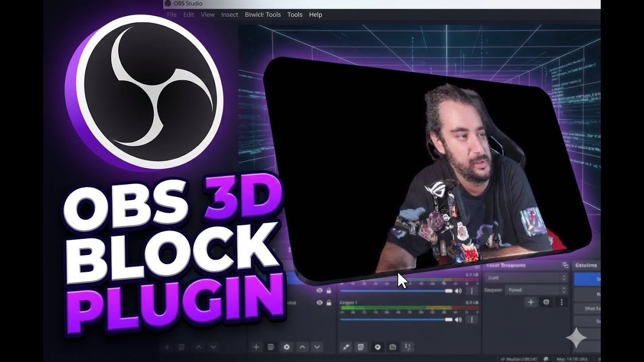Toggle the eye icon of the upper source row

pyautogui.click(x=319, y=291)
